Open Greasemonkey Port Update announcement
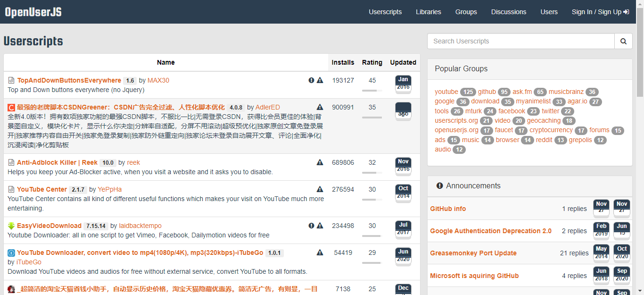 [x=473, y=253]
